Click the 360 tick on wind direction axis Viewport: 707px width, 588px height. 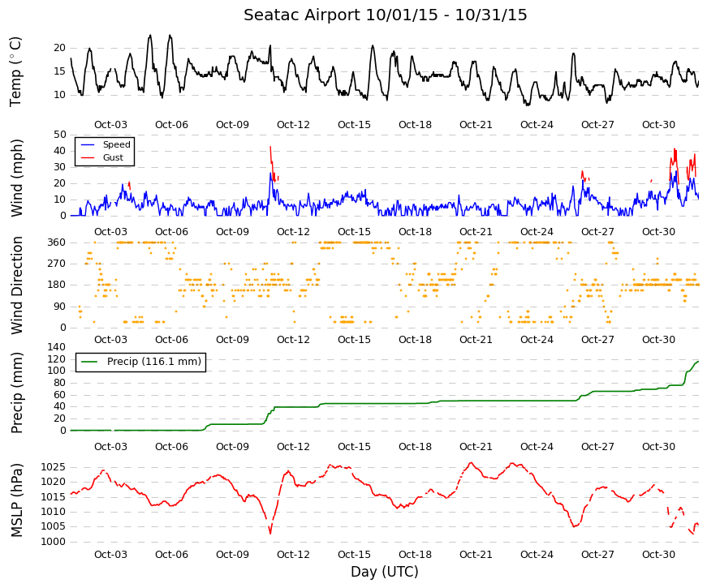pyautogui.click(x=57, y=242)
